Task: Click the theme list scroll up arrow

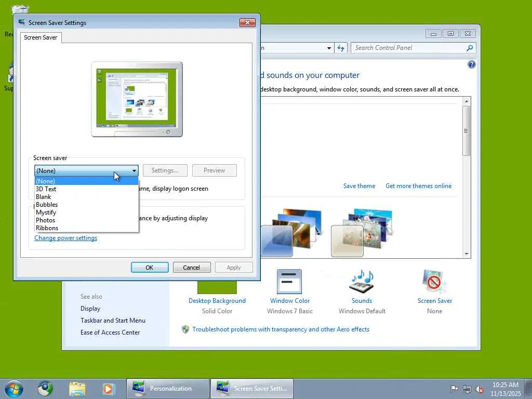Action: point(467,101)
